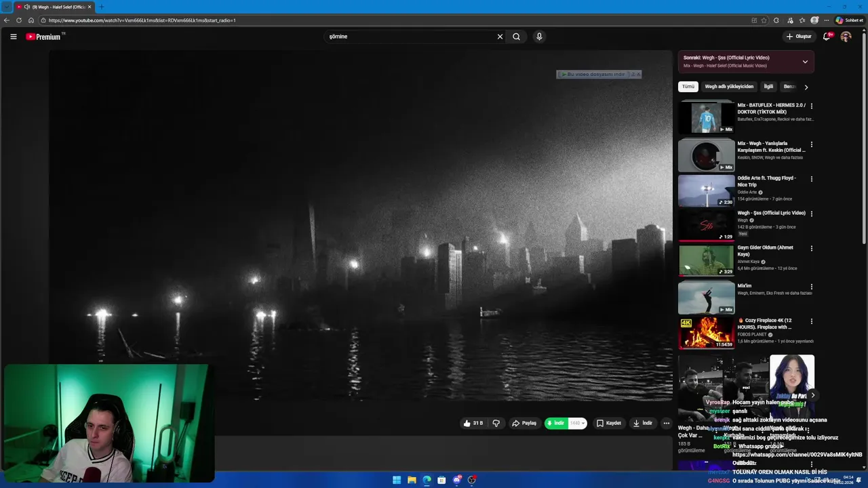Open Gayrı Gider Oldum (Ahmet Kaya) title

pyautogui.click(x=766, y=251)
